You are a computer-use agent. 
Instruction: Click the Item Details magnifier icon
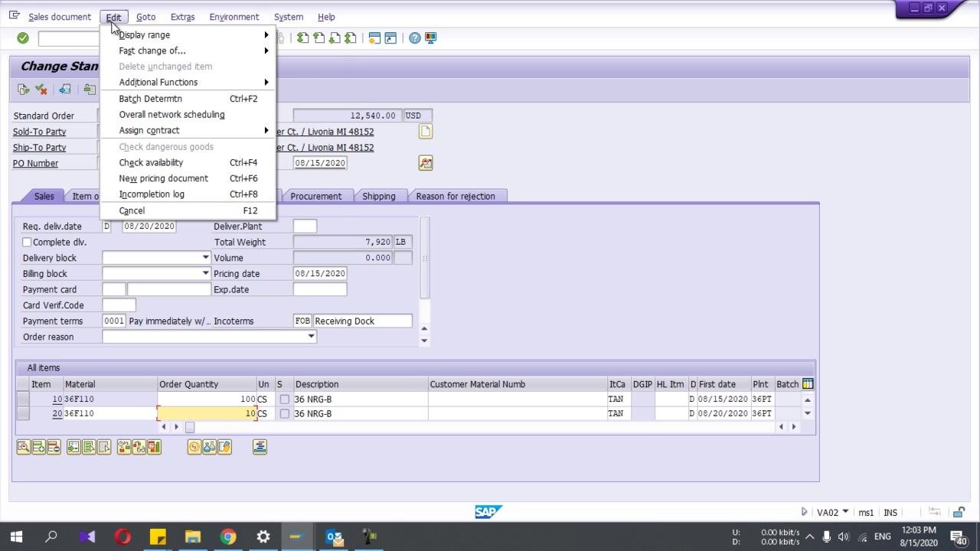click(24, 447)
